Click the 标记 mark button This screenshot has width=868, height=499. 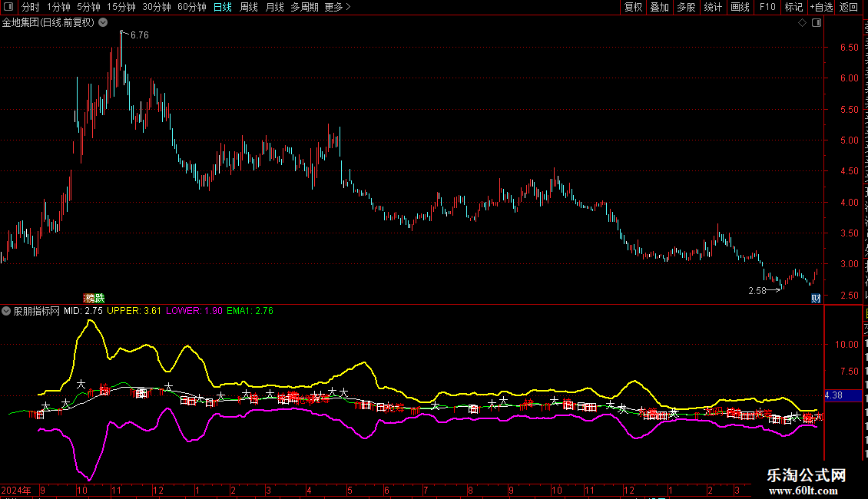tap(793, 7)
